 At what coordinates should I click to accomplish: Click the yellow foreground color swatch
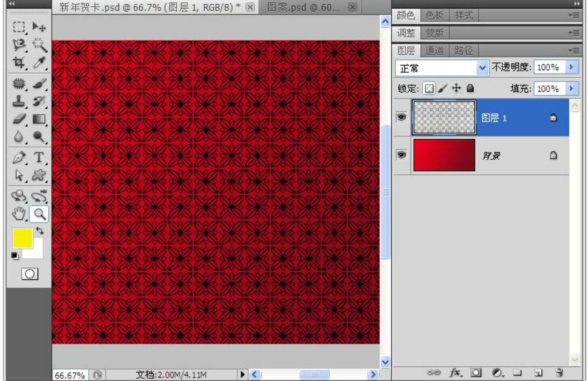coord(23,238)
